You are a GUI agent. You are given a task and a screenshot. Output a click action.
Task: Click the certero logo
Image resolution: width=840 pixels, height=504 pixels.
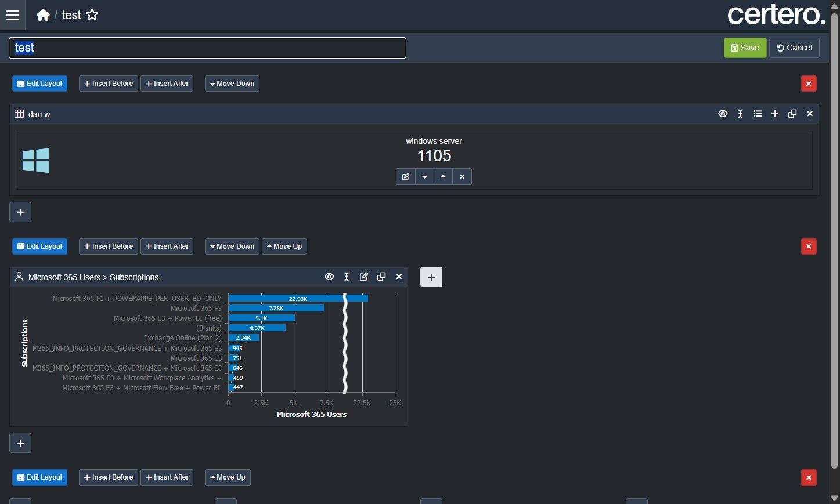[776, 15]
